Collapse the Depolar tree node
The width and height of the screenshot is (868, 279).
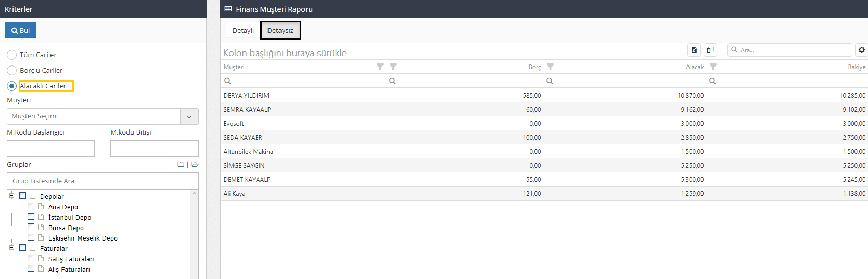(x=11, y=196)
